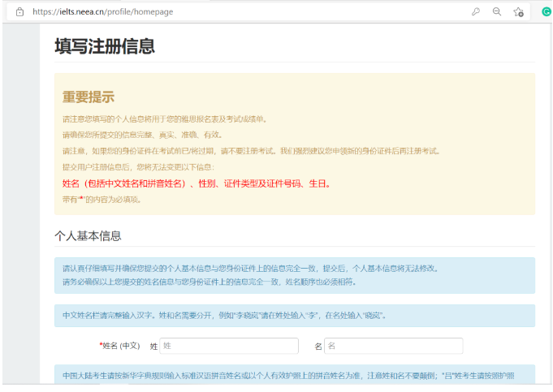Select the 重要提示 notice heading
The height and width of the screenshot is (392, 553).
pyautogui.click(x=89, y=97)
